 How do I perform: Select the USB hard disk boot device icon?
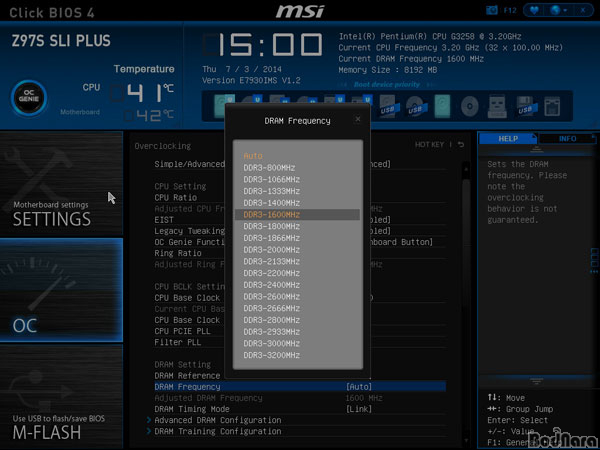pyautogui.click(x=390, y=106)
